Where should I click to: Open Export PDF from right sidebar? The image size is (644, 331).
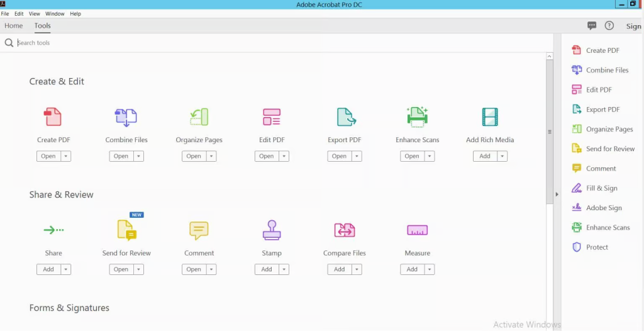[x=596, y=109]
